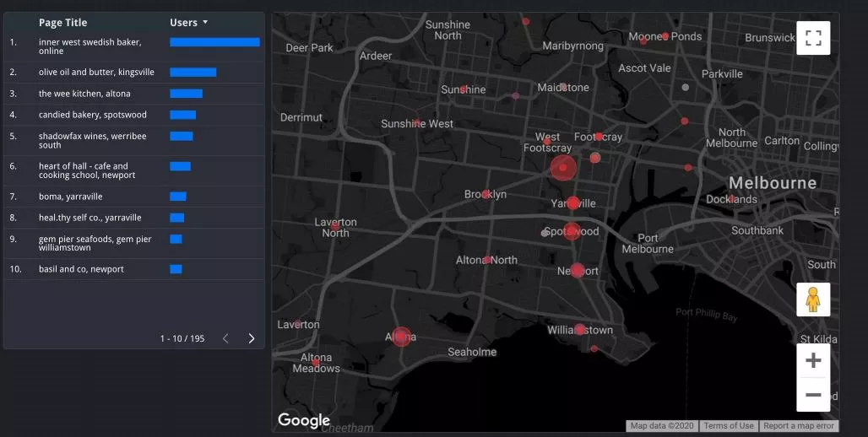
Task: Click the Map data ©2020 text
Action: coord(662,426)
